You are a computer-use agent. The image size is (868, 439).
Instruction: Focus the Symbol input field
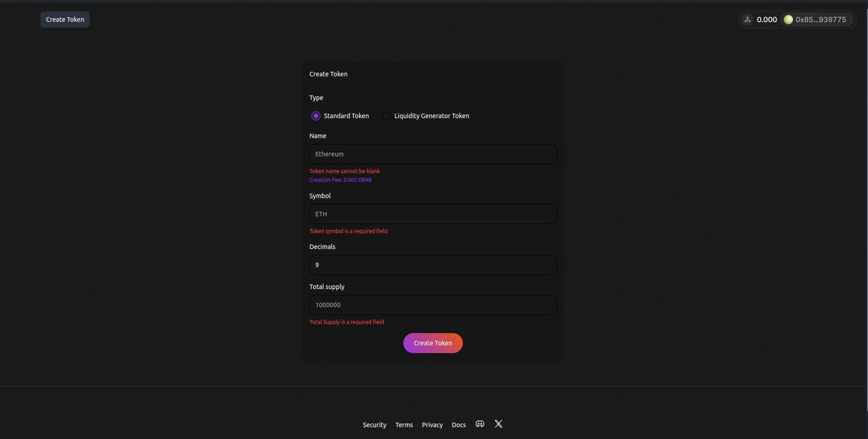click(433, 214)
